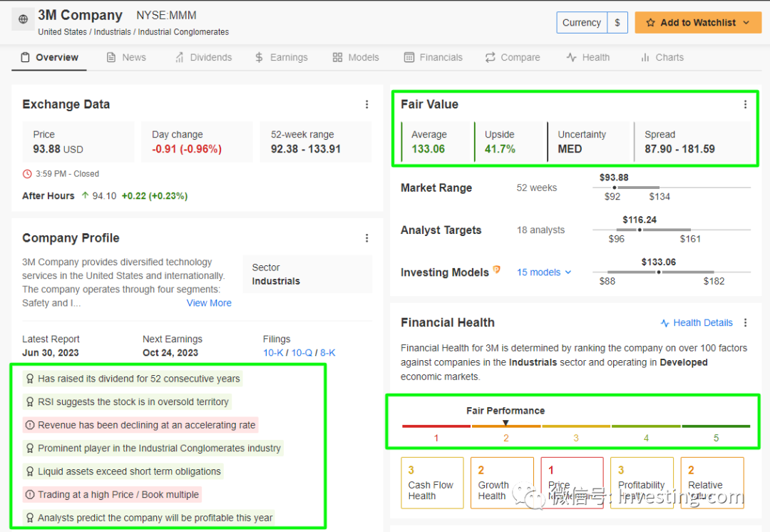Click View More in Company Profile
Image resolution: width=770 pixels, height=532 pixels.
(209, 303)
